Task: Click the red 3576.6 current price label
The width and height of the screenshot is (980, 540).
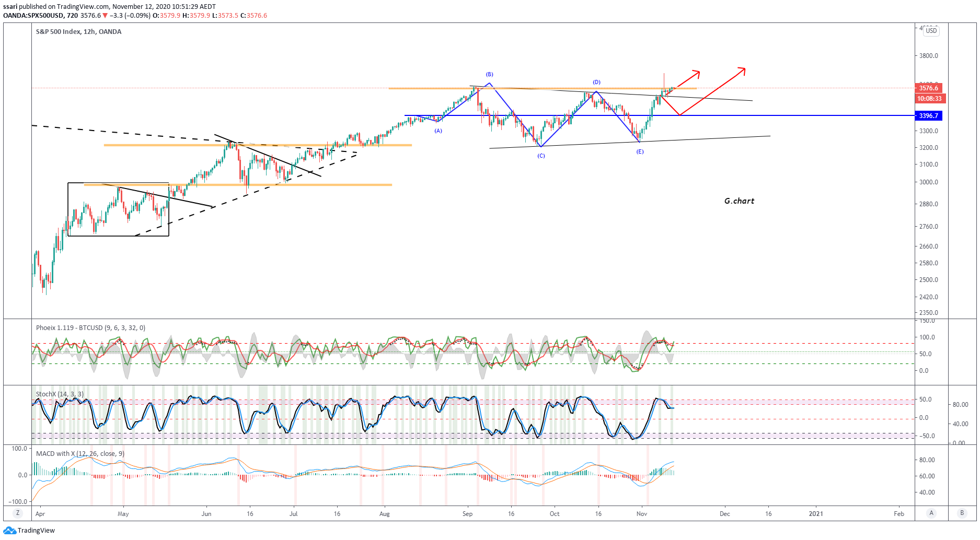Action: click(x=929, y=88)
